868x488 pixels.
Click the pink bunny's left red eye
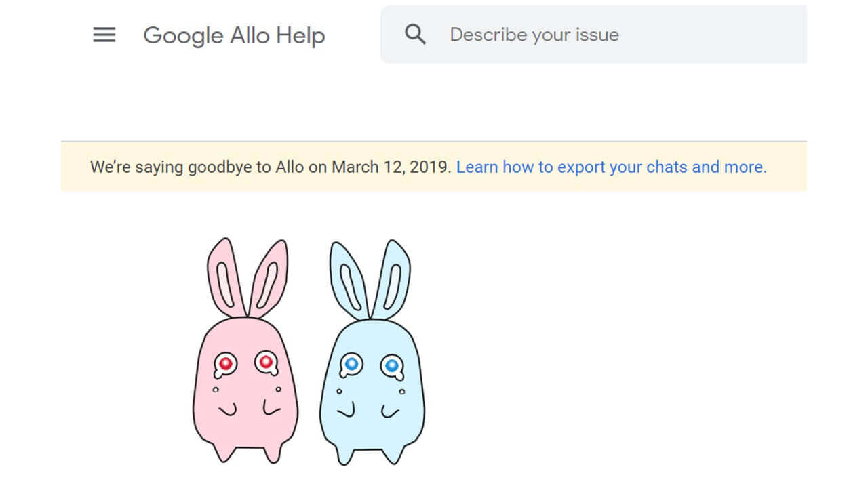click(x=226, y=364)
